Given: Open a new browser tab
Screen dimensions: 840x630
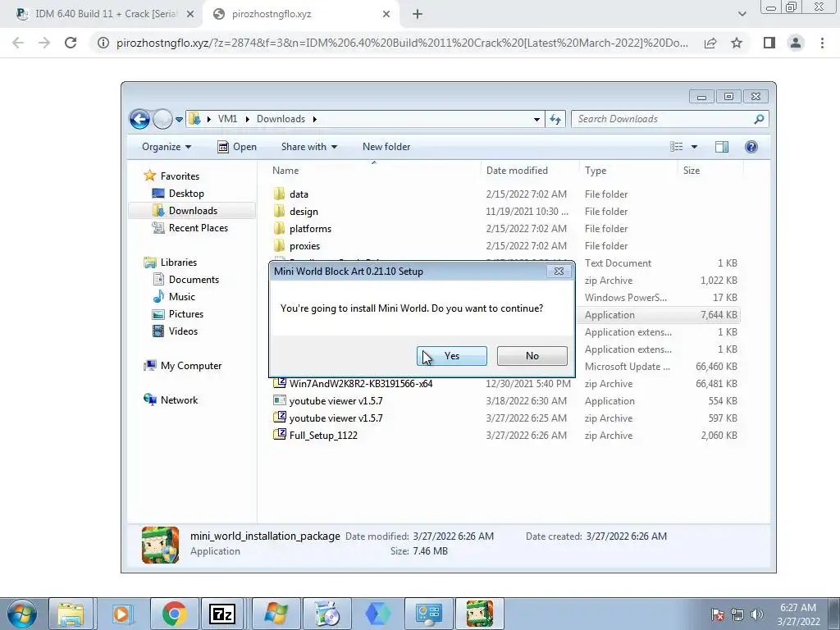Looking at the screenshot, I should [418, 15].
